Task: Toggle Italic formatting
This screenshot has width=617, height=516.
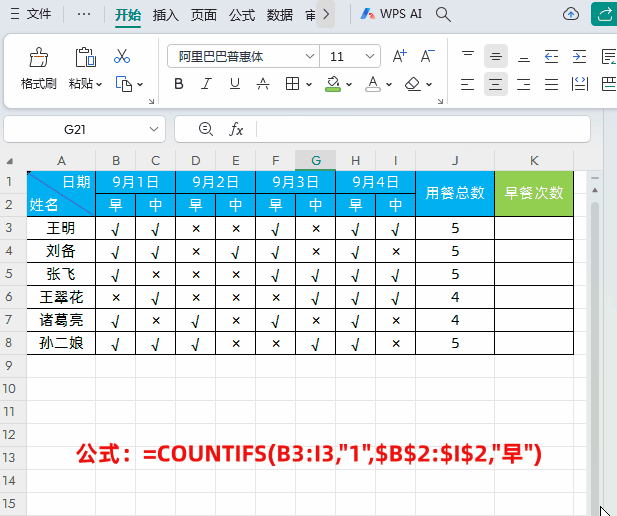Action: coord(207,85)
